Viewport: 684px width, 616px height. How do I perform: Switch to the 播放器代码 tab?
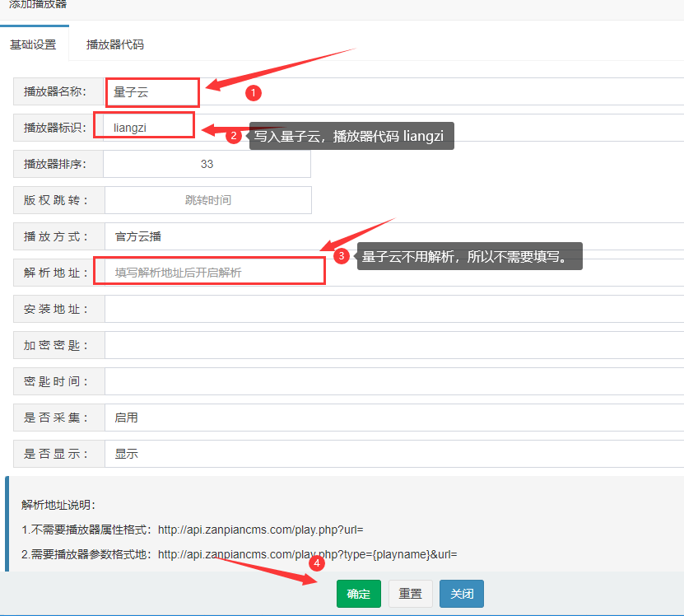pyautogui.click(x=115, y=44)
